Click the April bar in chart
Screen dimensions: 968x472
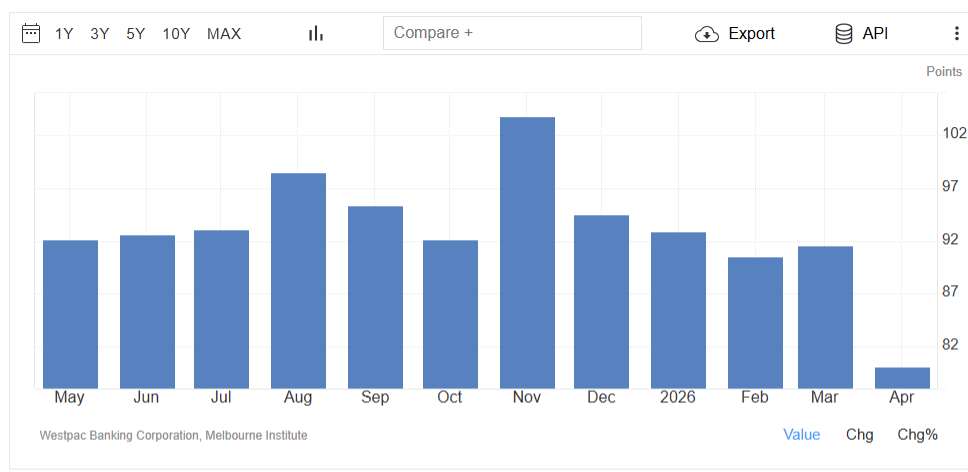(x=902, y=378)
